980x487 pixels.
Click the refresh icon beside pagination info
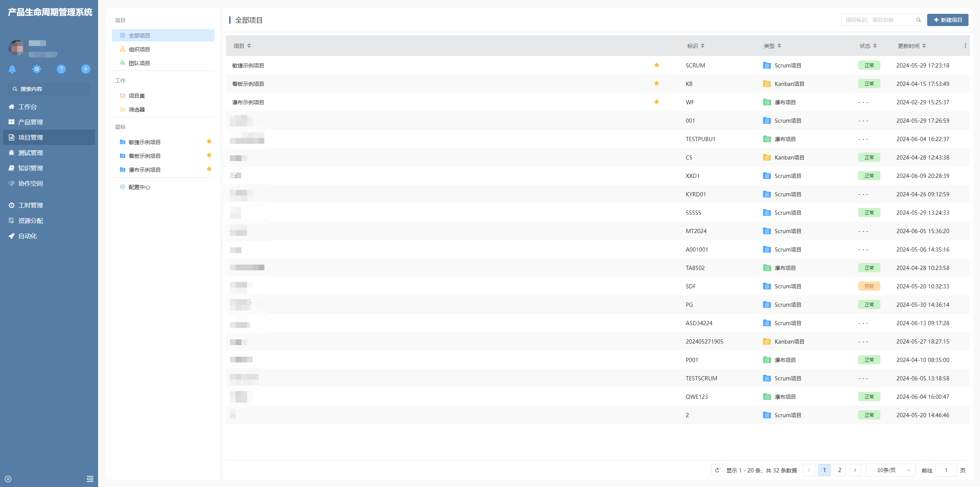[x=717, y=470]
